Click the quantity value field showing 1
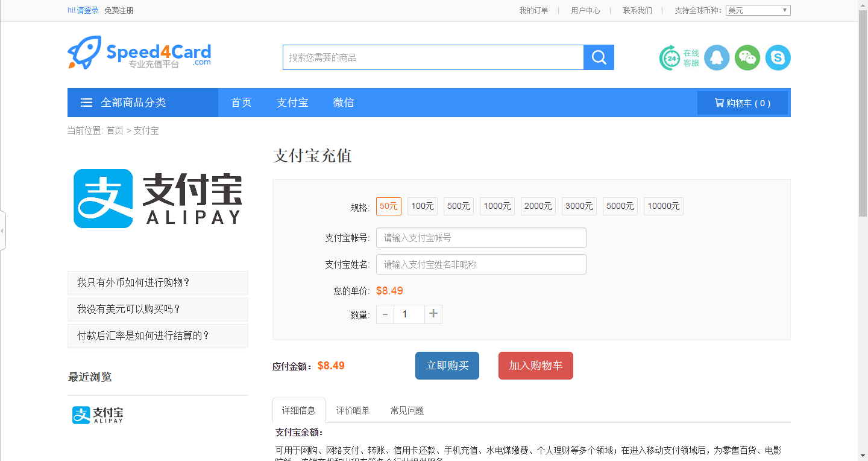The image size is (868, 461). [x=409, y=314]
